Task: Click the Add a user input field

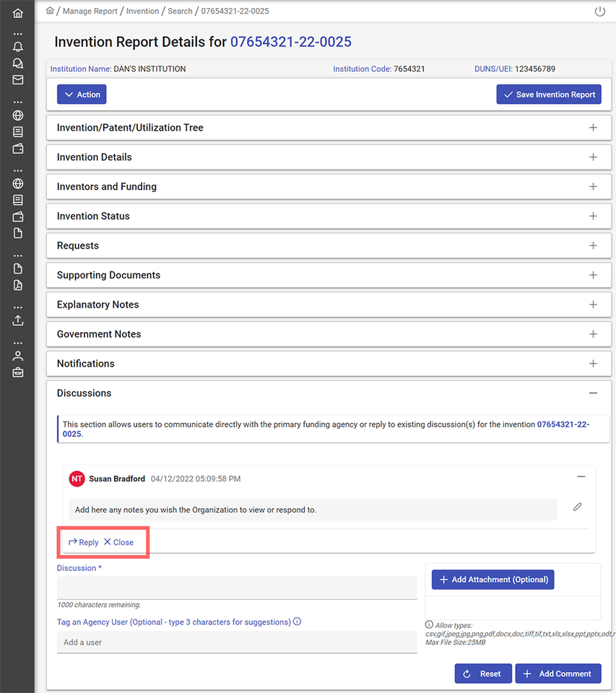Action: coord(237,642)
